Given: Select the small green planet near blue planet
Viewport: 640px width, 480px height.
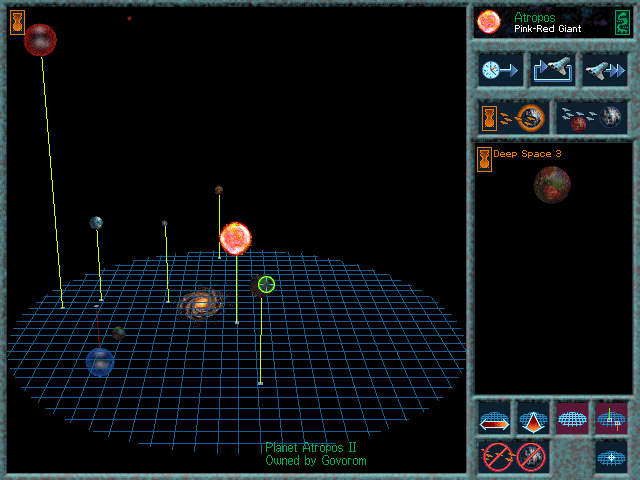Looking at the screenshot, I should click(119, 333).
